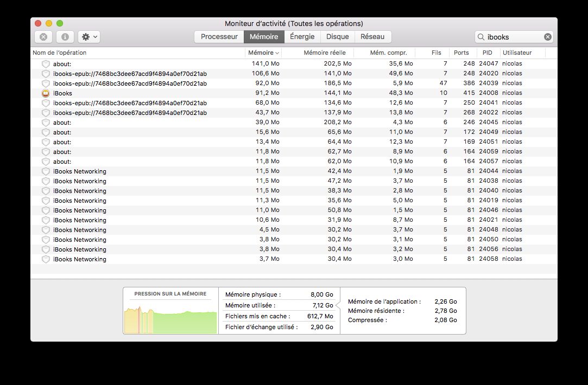Open the gear actions dropdown menu
Image resolution: width=588 pixels, height=385 pixels.
click(89, 37)
